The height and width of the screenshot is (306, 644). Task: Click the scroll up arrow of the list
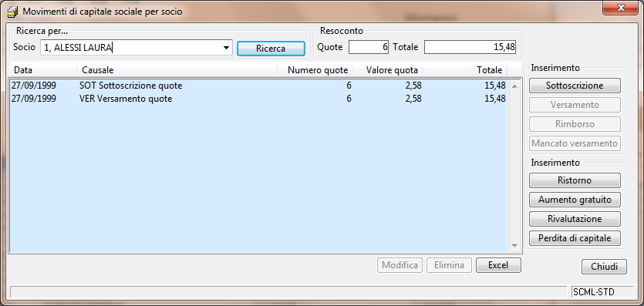tap(514, 86)
